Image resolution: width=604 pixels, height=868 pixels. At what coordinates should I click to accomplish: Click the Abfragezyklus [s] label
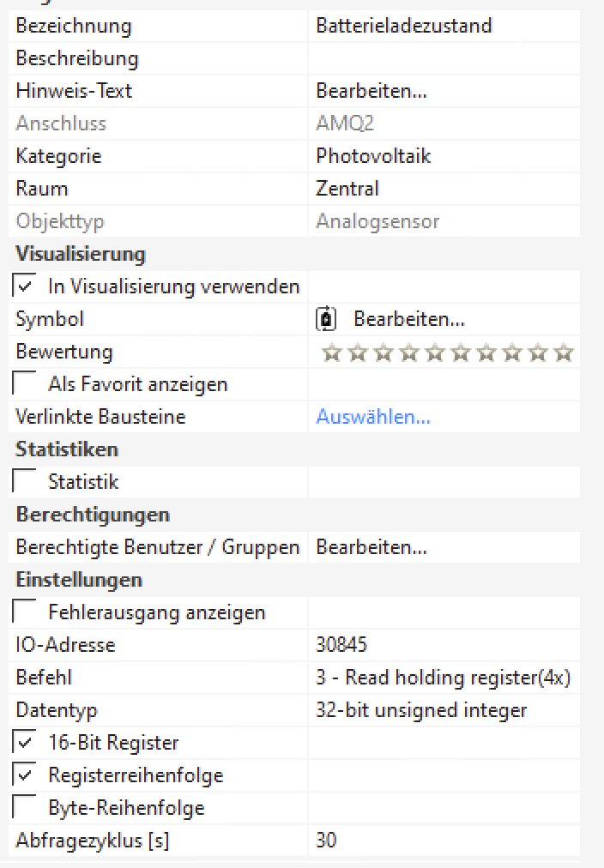tap(93, 841)
